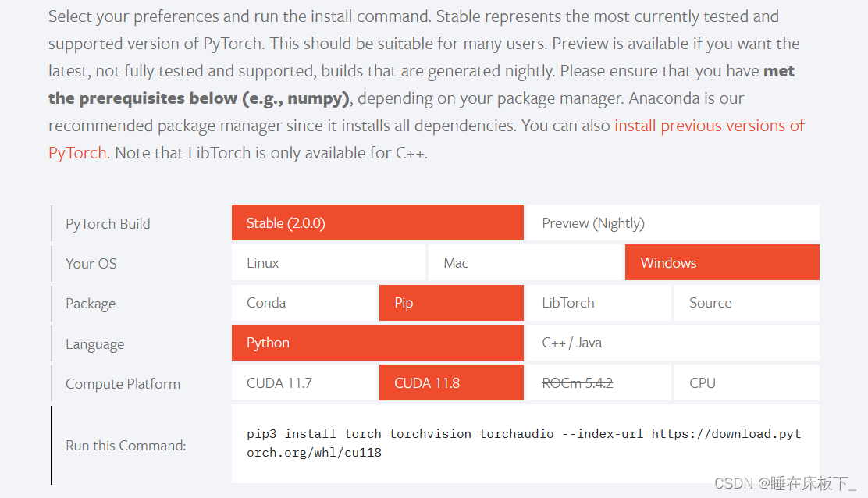Select CPU as the compute platform
Image resolution: width=868 pixels, height=498 pixels.
click(x=745, y=383)
